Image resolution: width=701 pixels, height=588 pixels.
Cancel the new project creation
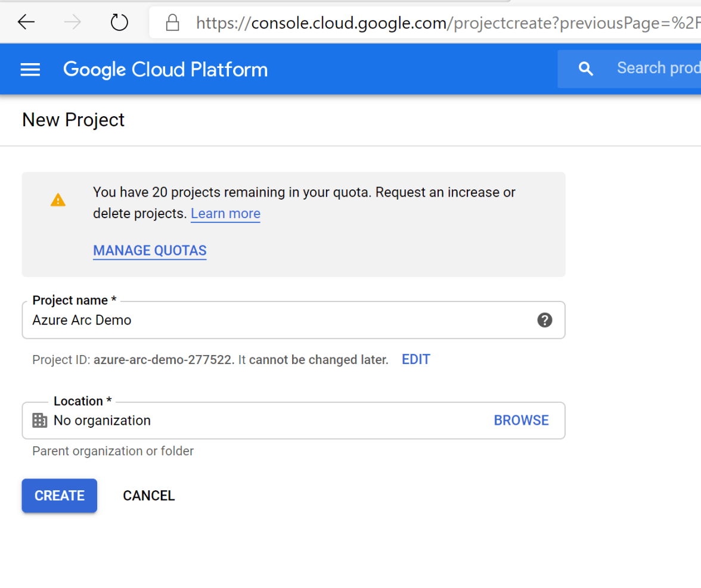148,496
